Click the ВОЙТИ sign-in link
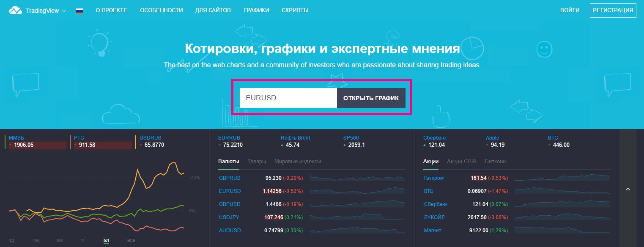 (x=570, y=10)
